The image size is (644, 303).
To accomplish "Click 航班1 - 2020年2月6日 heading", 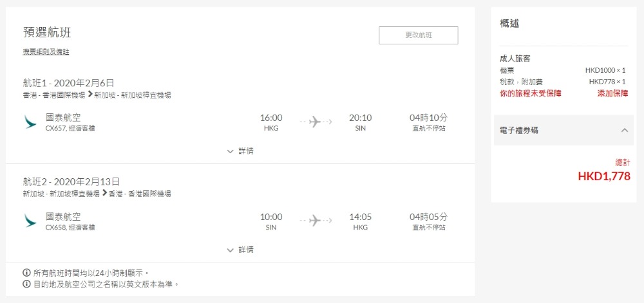I will click(x=68, y=82).
